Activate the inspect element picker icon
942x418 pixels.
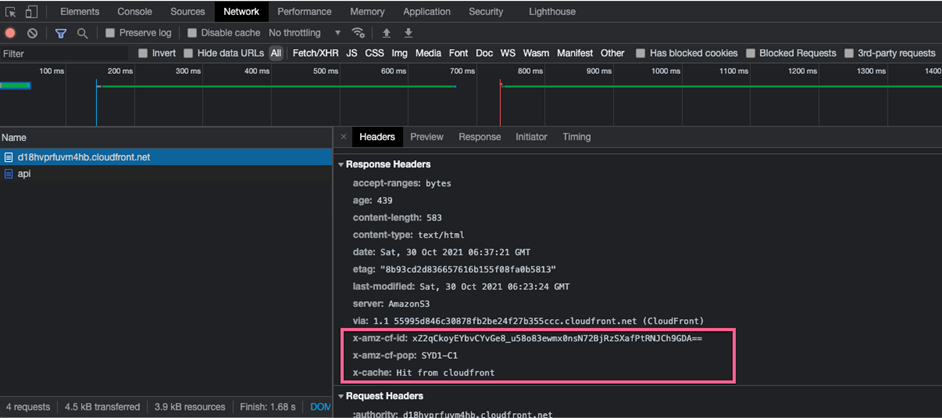point(11,11)
